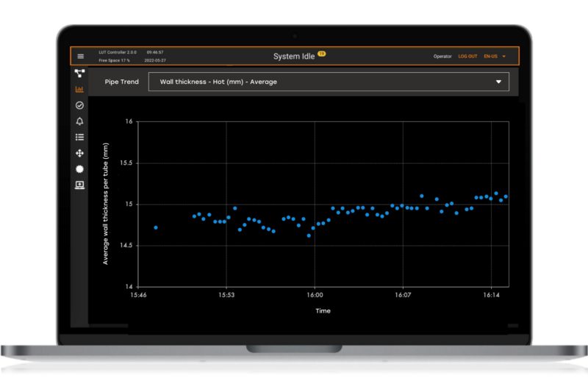Open the network diagram sidebar icon
The image size is (588, 392).
tap(79, 73)
